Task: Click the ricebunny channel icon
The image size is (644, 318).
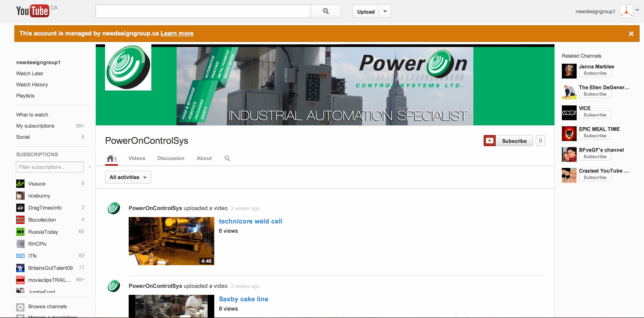Action: tap(20, 196)
